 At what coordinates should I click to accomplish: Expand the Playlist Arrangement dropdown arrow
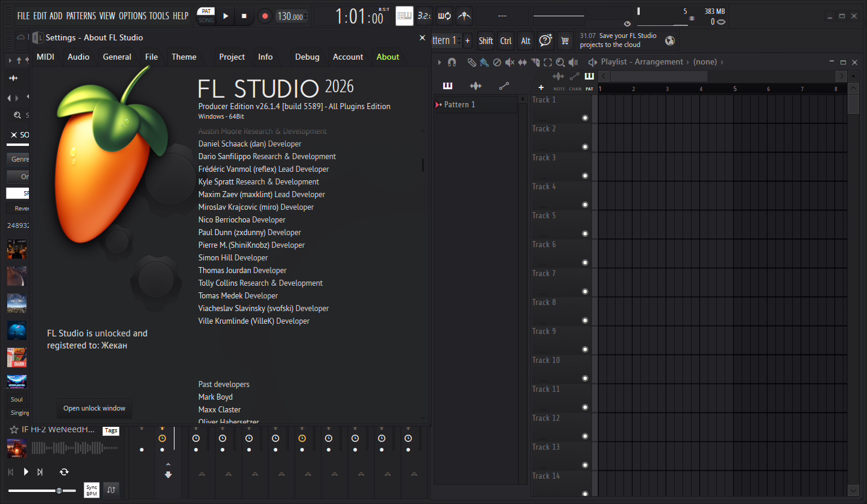[x=688, y=62]
